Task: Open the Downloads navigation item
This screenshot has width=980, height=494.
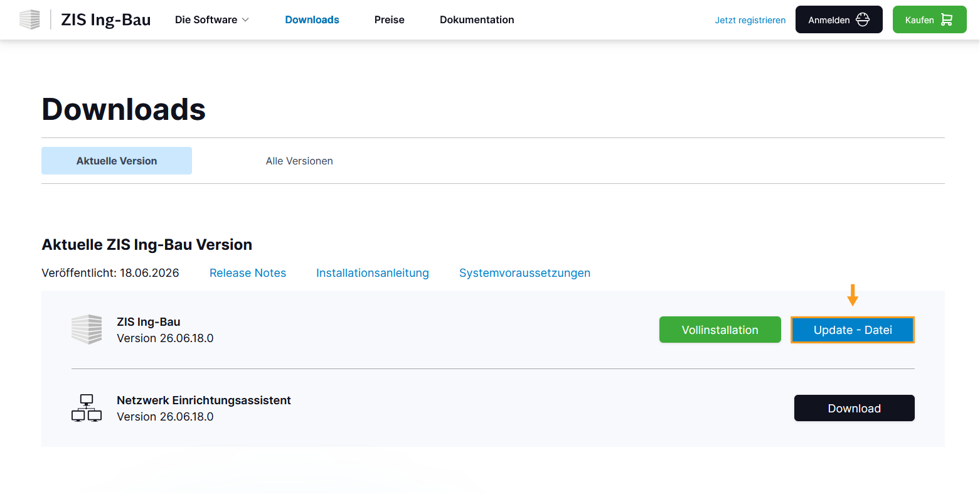Action: [312, 19]
